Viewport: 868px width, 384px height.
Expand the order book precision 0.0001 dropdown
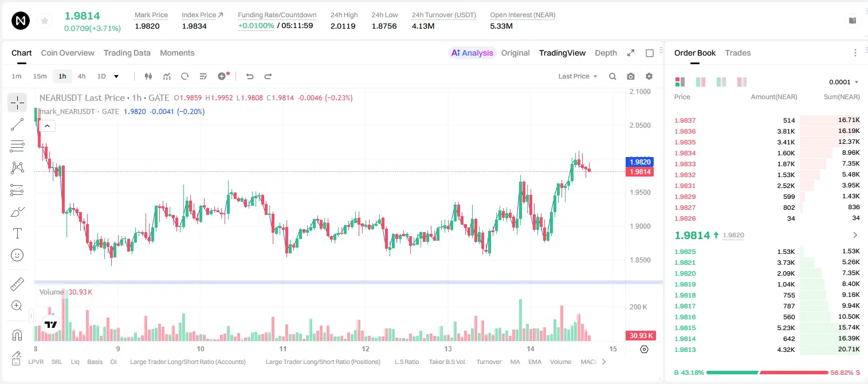pos(843,82)
